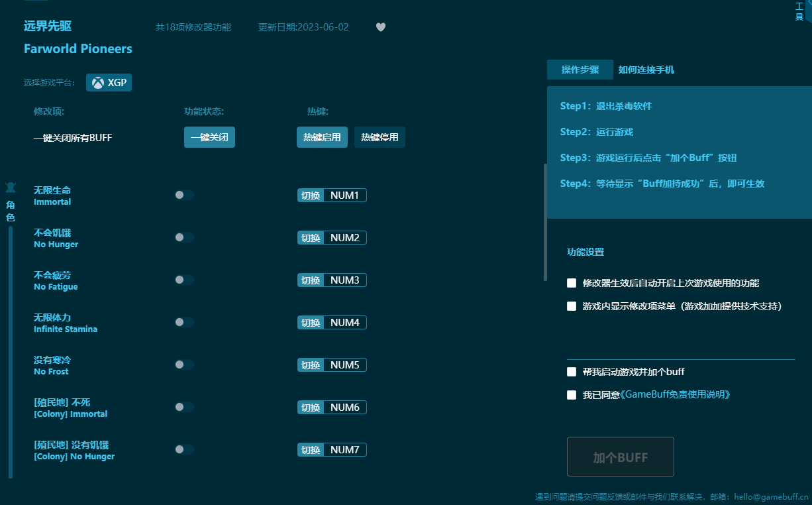Click the Farworld Pioneers title text
Image resolution: width=812 pixels, height=505 pixels.
pyautogui.click(x=78, y=48)
